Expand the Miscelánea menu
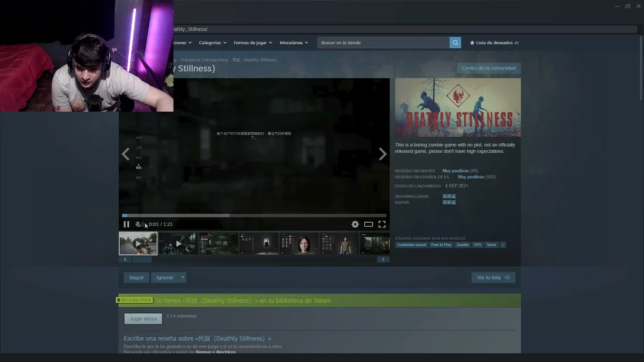Image resolution: width=644 pixels, height=362 pixels. 294,43
